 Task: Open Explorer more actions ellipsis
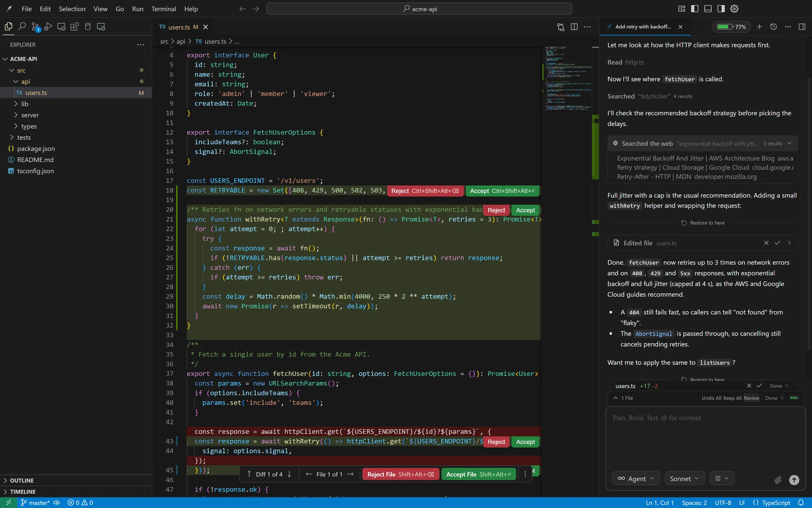coord(140,45)
